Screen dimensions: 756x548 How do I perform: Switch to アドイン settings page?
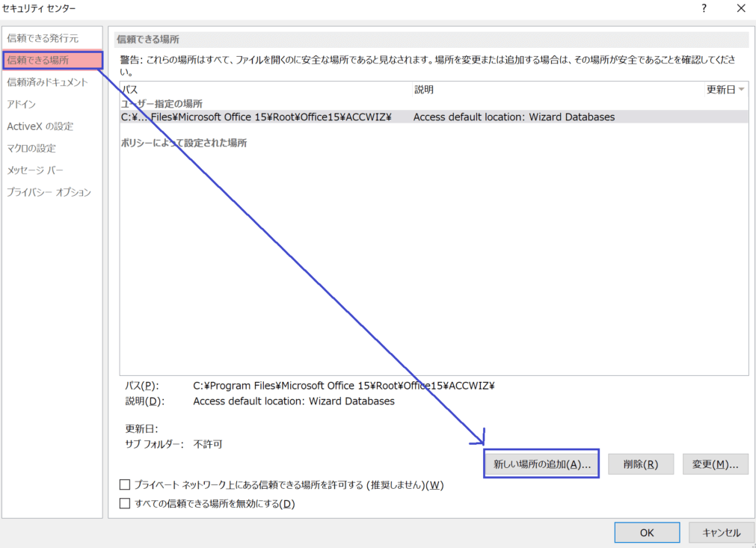coord(22,104)
